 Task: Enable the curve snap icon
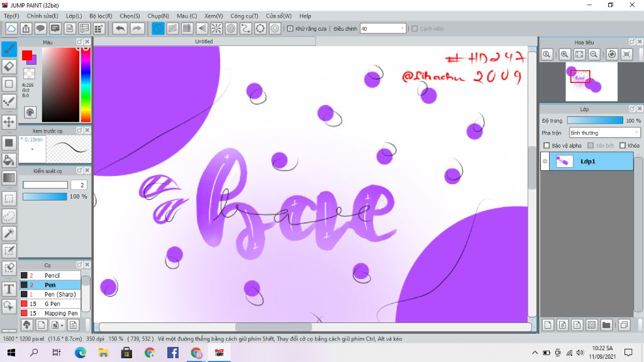pos(246,28)
